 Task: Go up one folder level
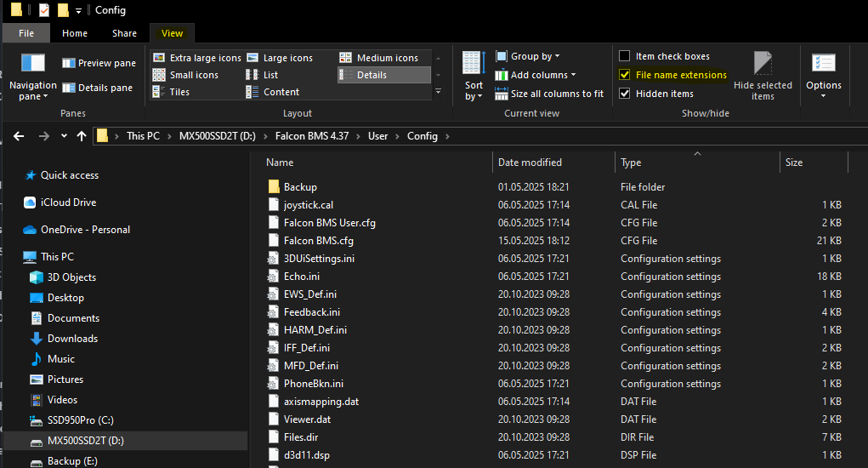click(82, 136)
